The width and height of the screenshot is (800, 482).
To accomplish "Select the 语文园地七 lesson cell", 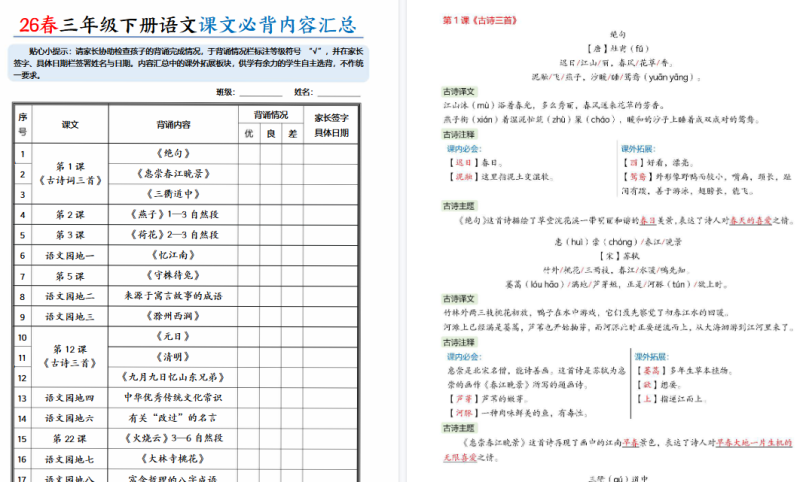I will tap(70, 459).
